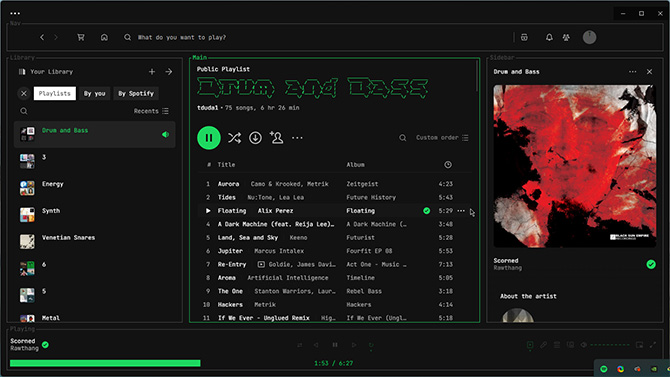Create a playlist with the plus icon
Viewport: 670px width, 377px height.
[152, 72]
